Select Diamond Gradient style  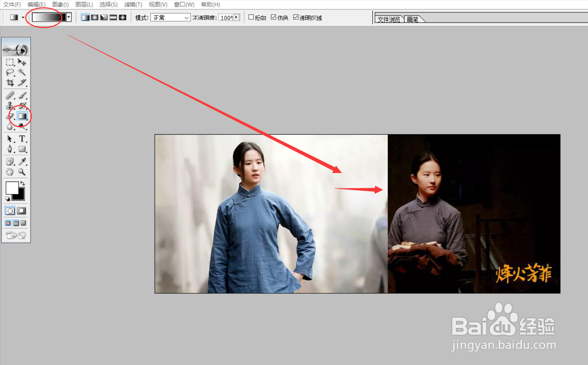pos(123,18)
